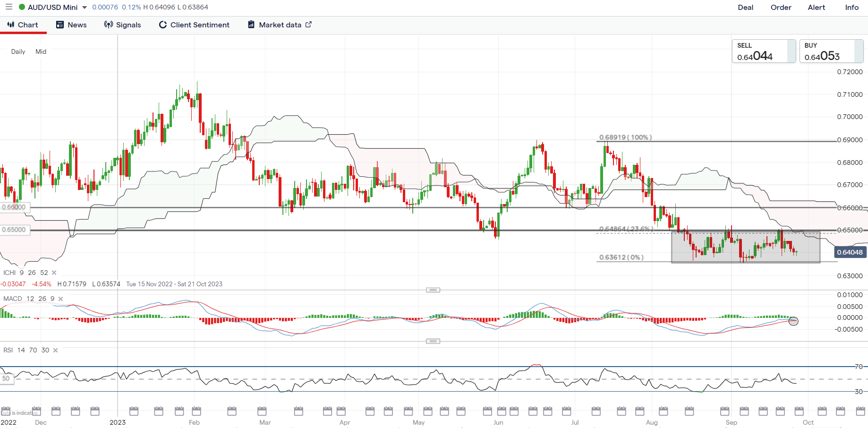The image size is (868, 428).
Task: Open the Daily timeframe selector
Action: click(x=18, y=51)
